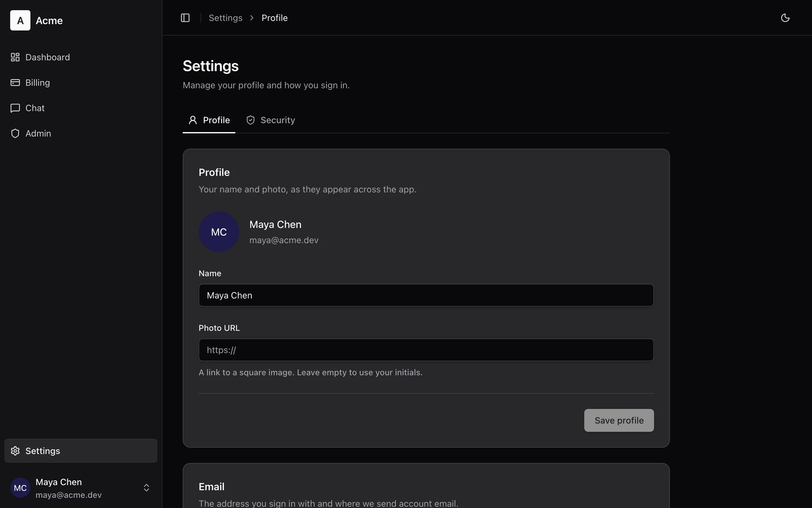Viewport: 812px width, 508px height.
Task: Switch to the Profile tab
Action: pyautogui.click(x=209, y=120)
